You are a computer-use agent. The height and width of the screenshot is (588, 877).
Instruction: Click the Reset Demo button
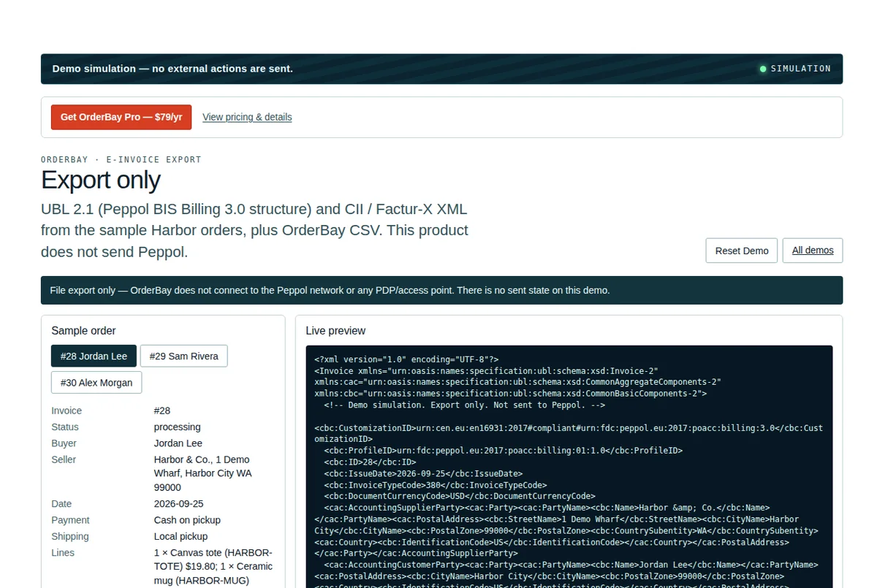coord(742,251)
